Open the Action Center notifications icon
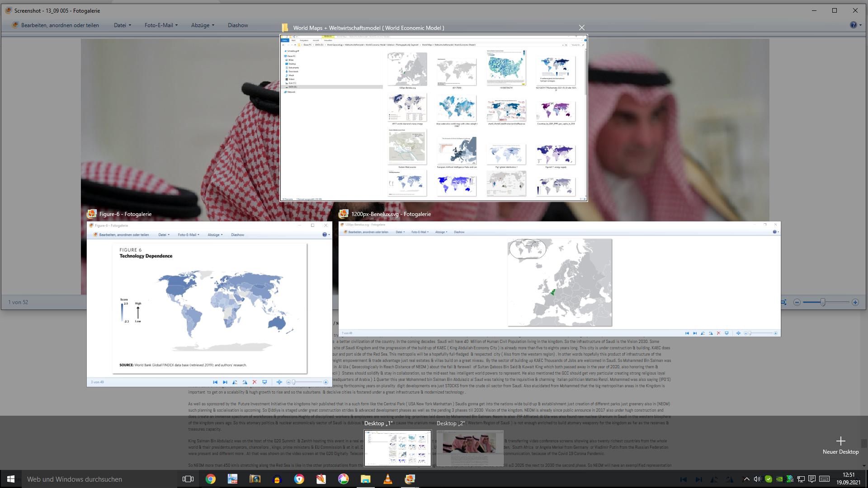This screenshot has width=868, height=488. tap(812, 479)
